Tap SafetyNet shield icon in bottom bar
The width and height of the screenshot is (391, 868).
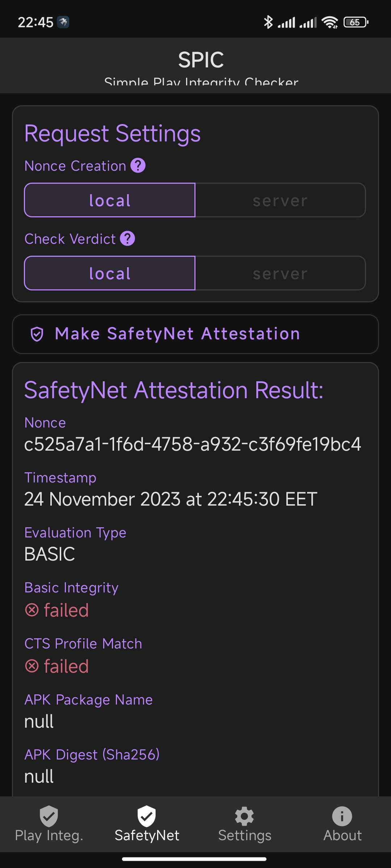[x=147, y=816]
